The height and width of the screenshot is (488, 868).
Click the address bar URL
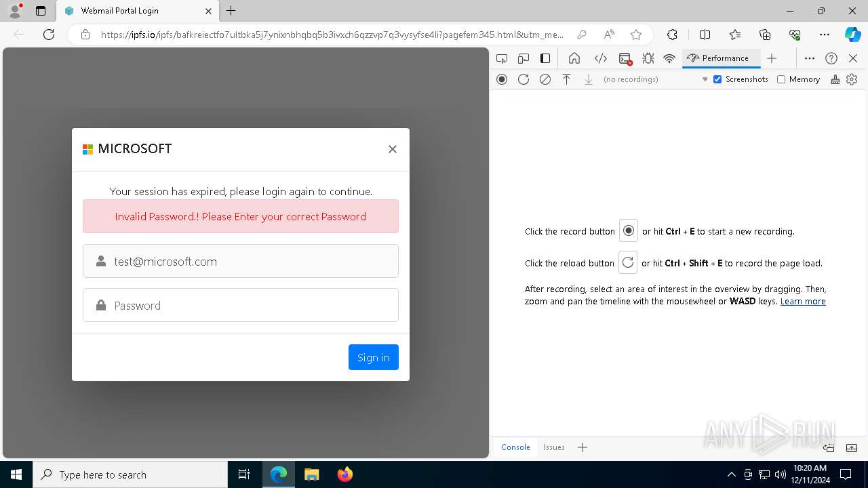pyautogui.click(x=332, y=35)
